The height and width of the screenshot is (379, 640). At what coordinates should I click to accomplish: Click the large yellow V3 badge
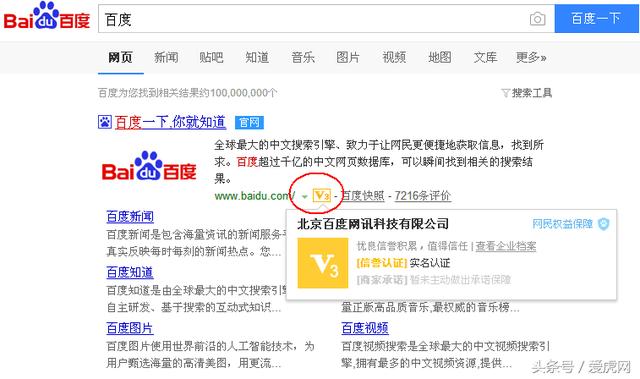click(323, 263)
